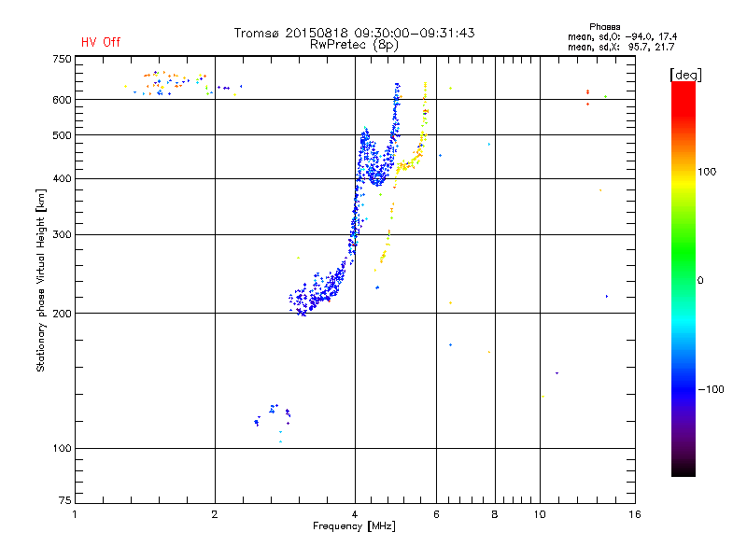The width and height of the screenshot is (747, 560).
Task: Click the '75' height axis tick label
Action: 65,500
